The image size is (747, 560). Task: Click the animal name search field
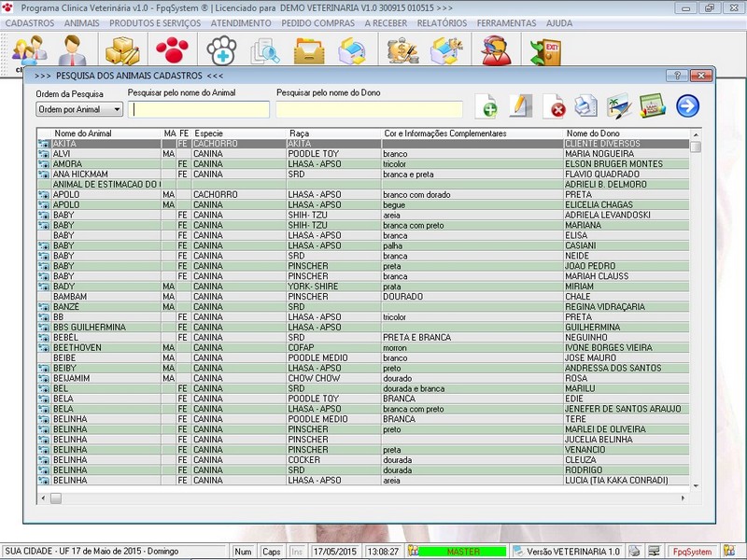(x=199, y=110)
